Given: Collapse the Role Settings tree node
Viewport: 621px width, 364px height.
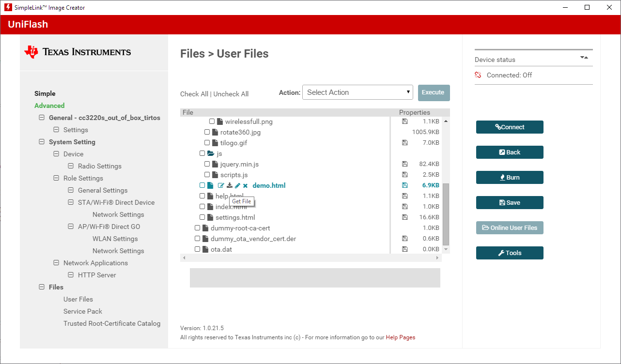Looking at the screenshot, I should (x=56, y=178).
